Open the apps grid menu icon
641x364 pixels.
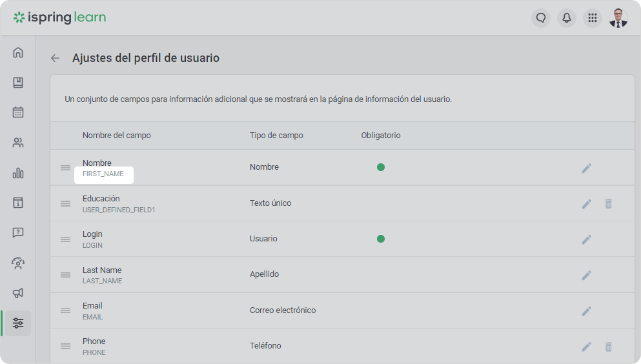tap(593, 18)
